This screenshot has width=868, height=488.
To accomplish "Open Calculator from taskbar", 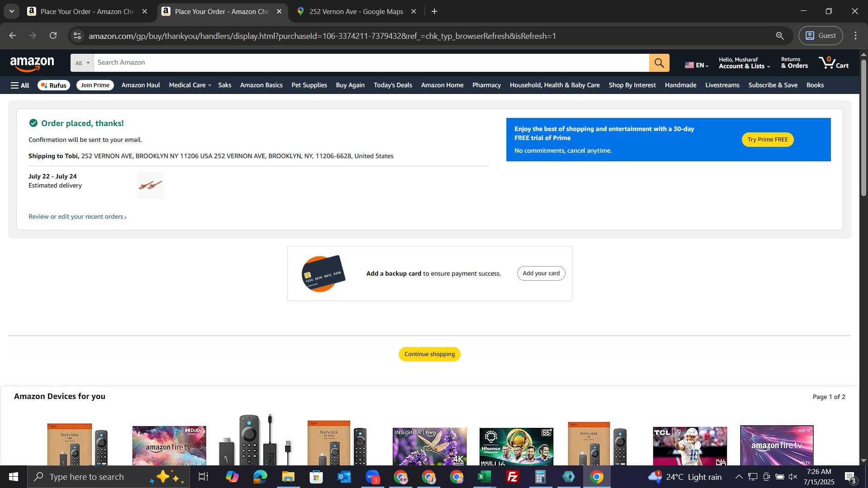I will (x=541, y=477).
